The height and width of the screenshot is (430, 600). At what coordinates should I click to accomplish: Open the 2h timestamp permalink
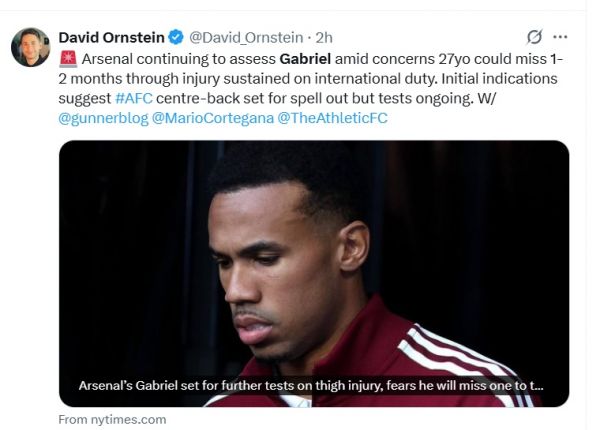323,37
